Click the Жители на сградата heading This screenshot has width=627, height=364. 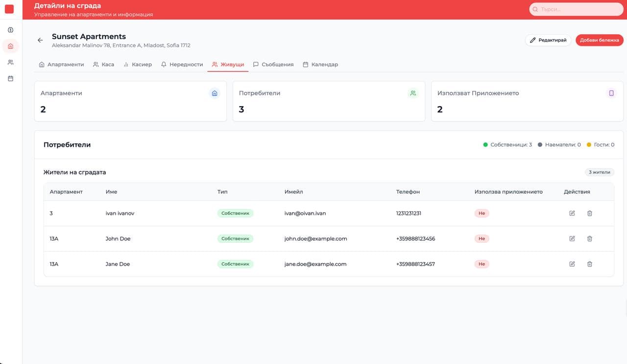click(x=74, y=172)
